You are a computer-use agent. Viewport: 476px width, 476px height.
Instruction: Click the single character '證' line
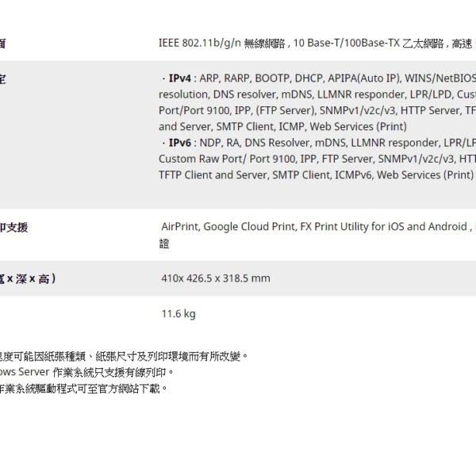click(165, 244)
